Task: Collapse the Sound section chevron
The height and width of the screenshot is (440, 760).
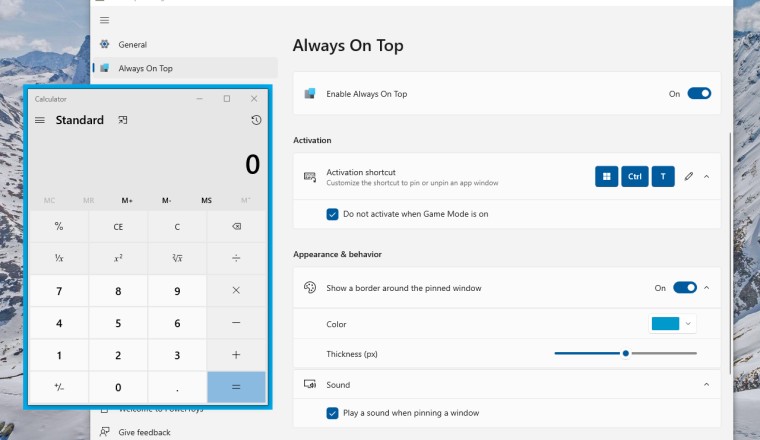Action: 706,385
